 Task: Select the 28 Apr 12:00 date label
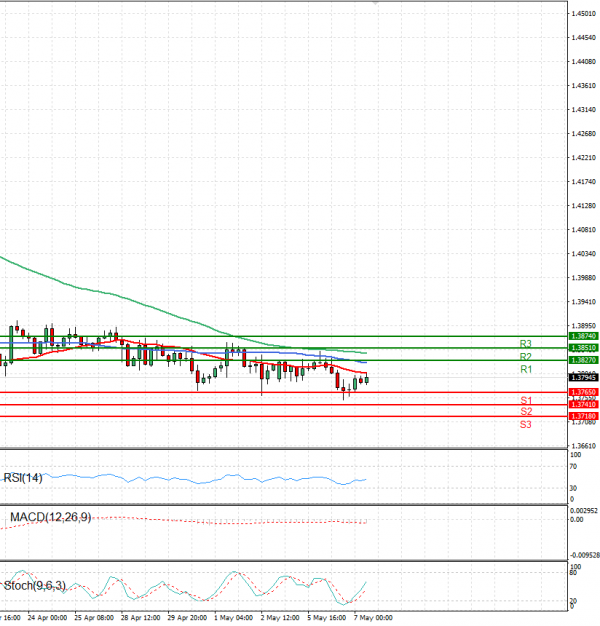pos(141,619)
